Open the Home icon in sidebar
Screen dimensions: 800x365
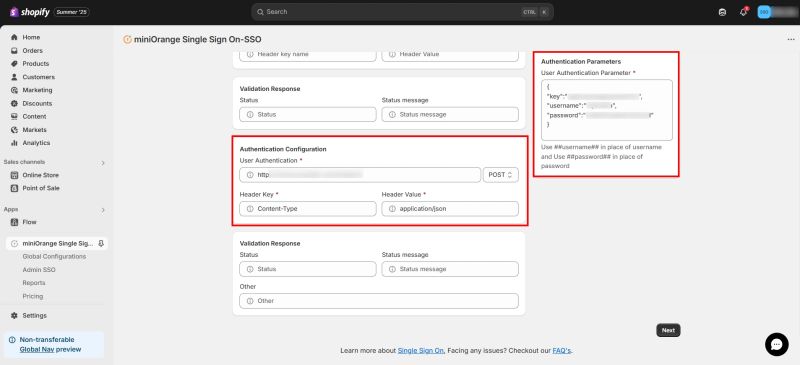[14, 37]
